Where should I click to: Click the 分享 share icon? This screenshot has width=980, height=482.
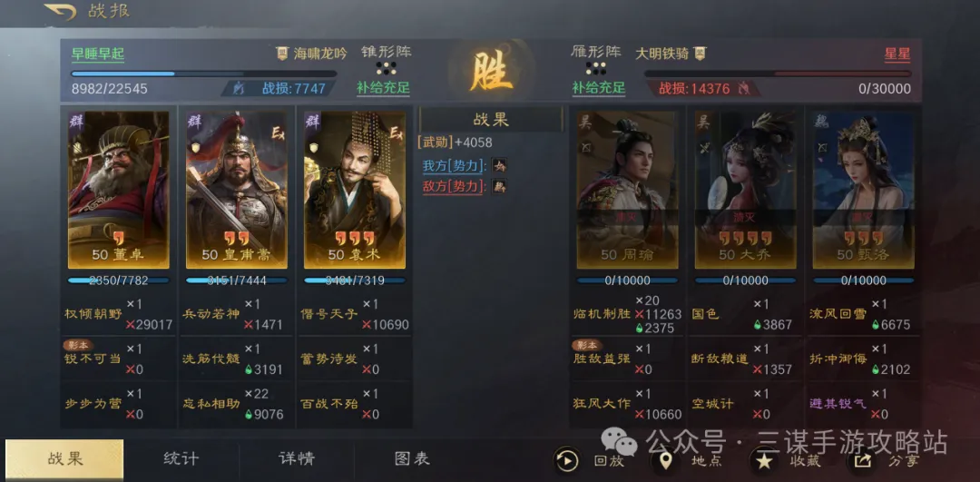pyautogui.click(x=862, y=461)
